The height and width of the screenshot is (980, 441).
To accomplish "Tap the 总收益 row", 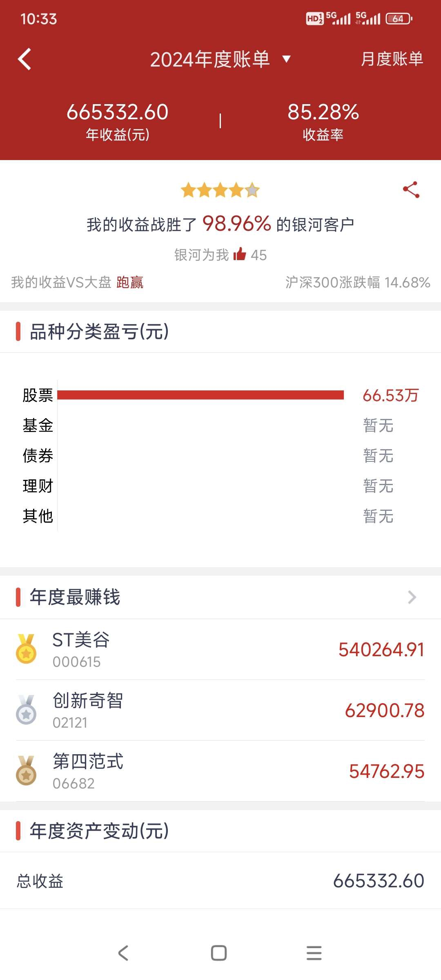I will click(220, 881).
